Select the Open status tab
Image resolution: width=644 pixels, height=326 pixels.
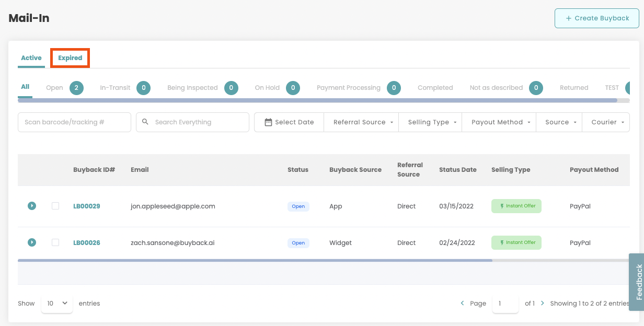(54, 88)
